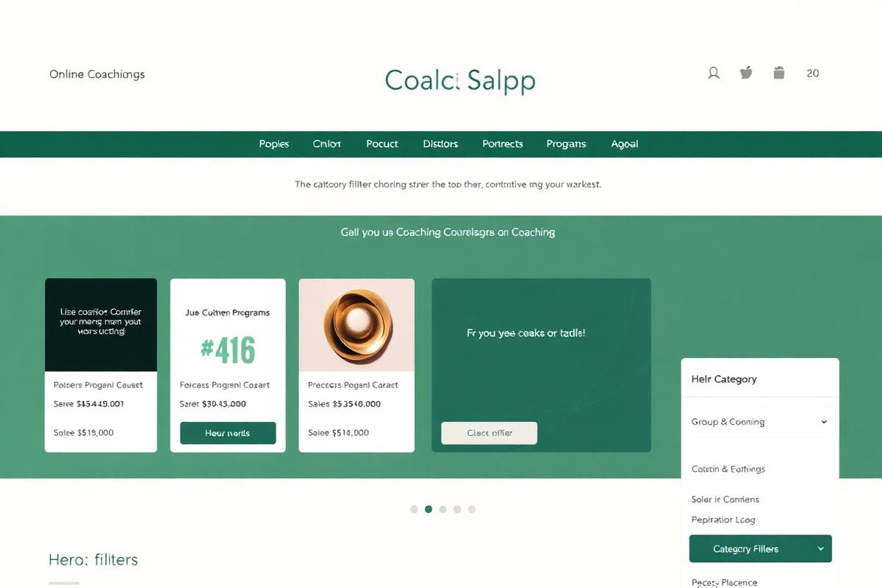Click the Solee $514,000 price
This screenshot has width=882, height=588.
click(338, 433)
